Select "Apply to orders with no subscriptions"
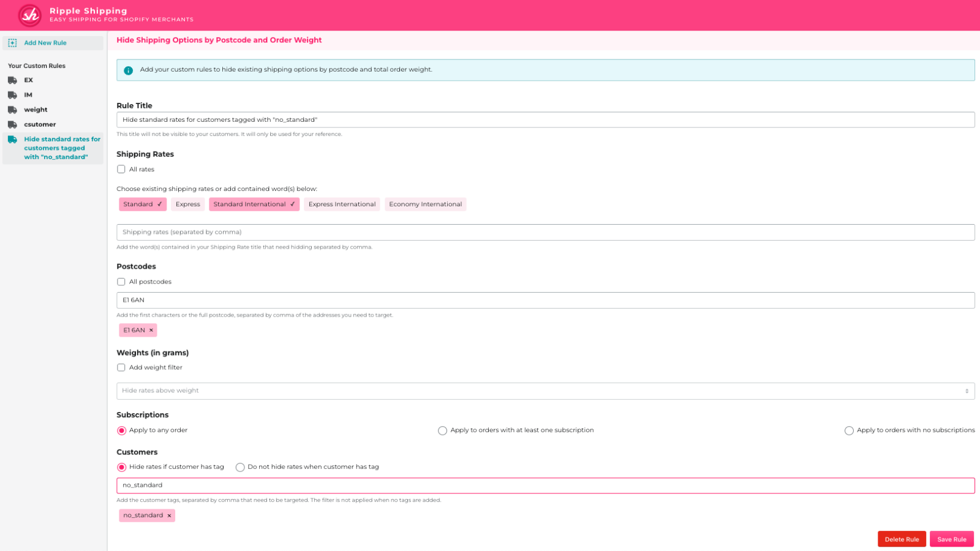The width and height of the screenshot is (980, 551). (850, 430)
